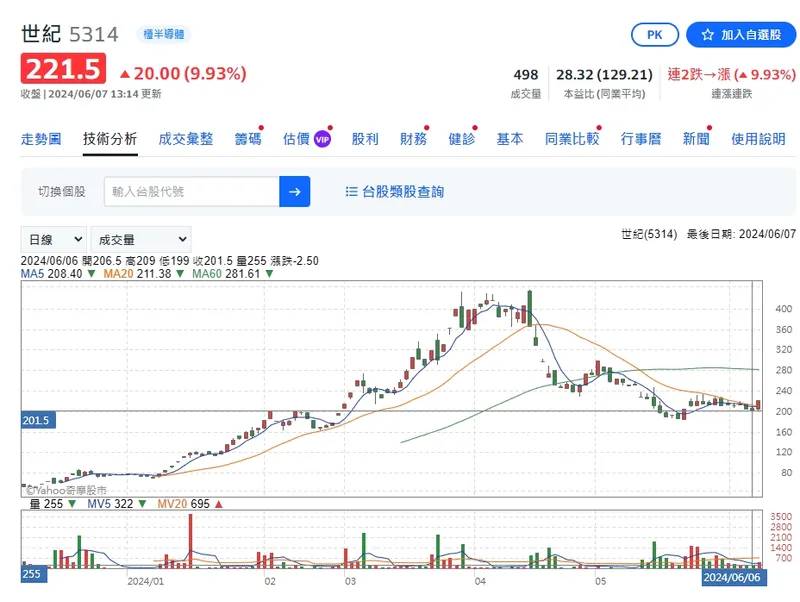Open the 成交彙整 tab
The height and width of the screenshot is (602, 800).
coord(185,139)
